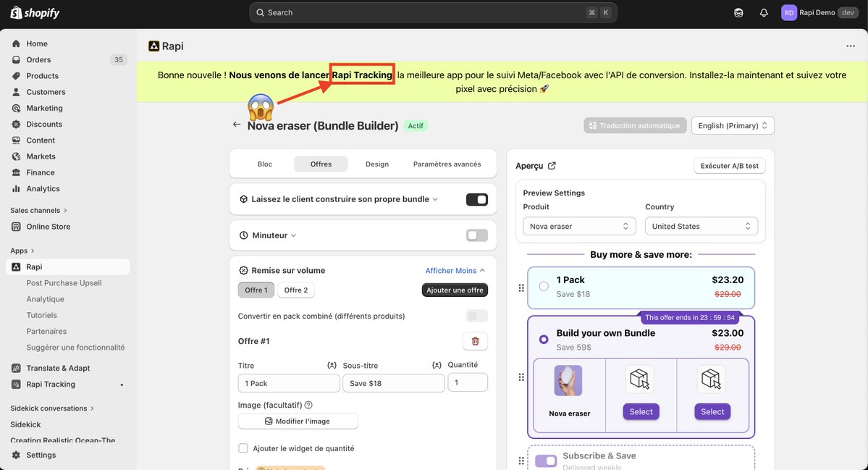Delete Offre #1 with the trash icon
This screenshot has width=868, height=470.
[x=475, y=341]
